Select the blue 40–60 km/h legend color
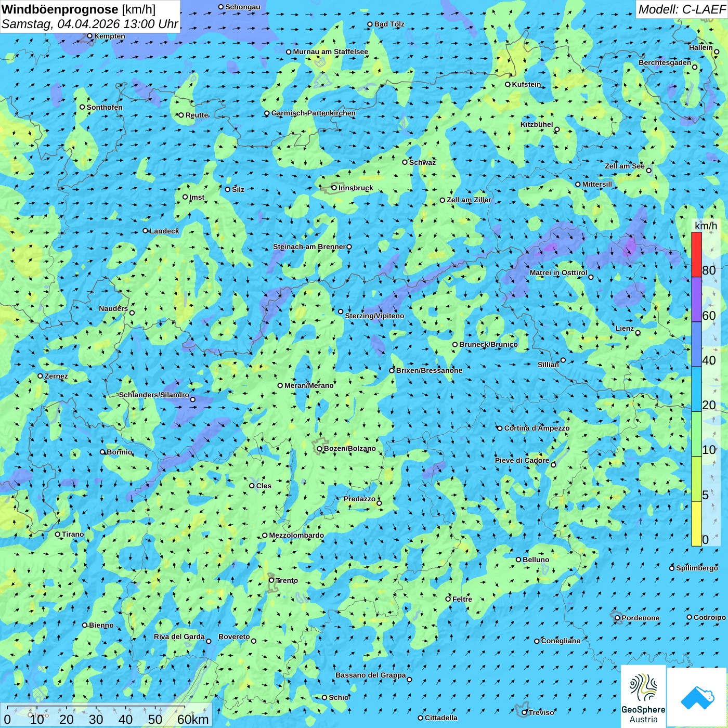Image resolution: width=728 pixels, height=728 pixels. pyautogui.click(x=696, y=344)
